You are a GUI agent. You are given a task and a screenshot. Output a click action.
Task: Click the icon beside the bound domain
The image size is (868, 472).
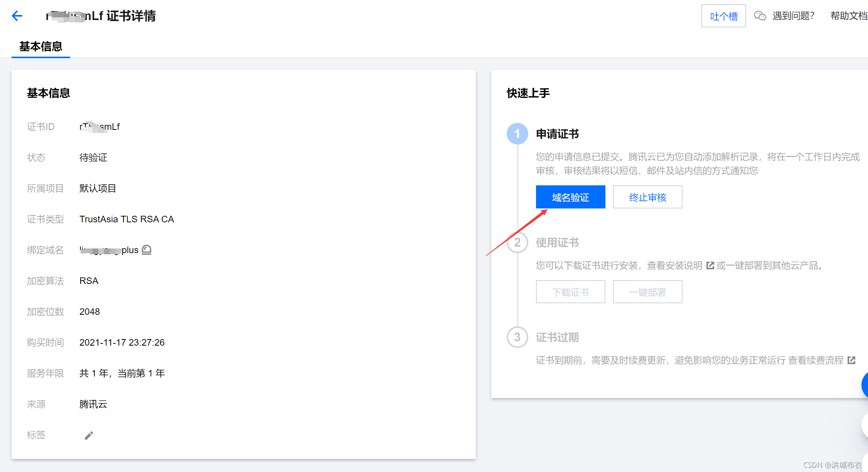click(147, 250)
